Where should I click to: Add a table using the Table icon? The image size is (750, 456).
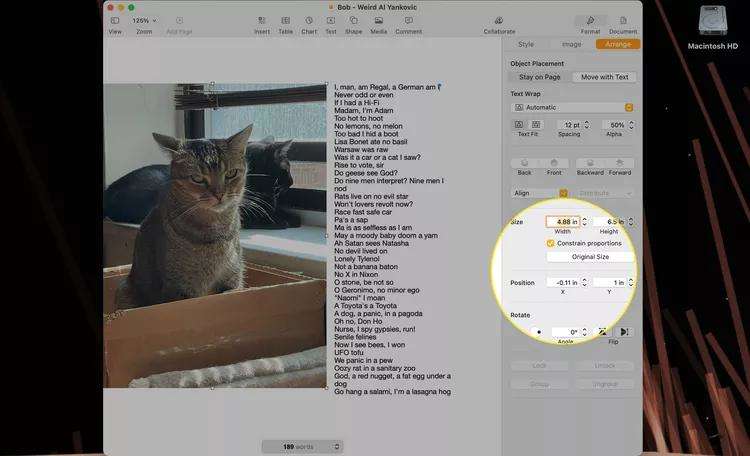pyautogui.click(x=285, y=20)
